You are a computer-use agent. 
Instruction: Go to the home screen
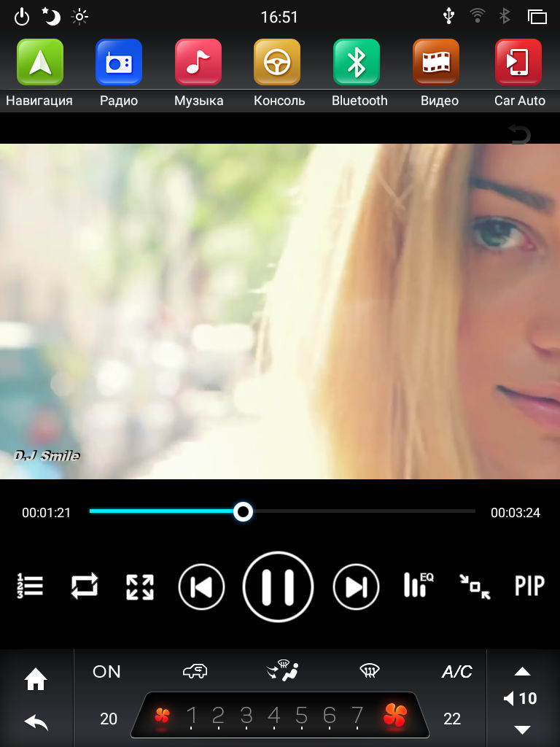36,679
